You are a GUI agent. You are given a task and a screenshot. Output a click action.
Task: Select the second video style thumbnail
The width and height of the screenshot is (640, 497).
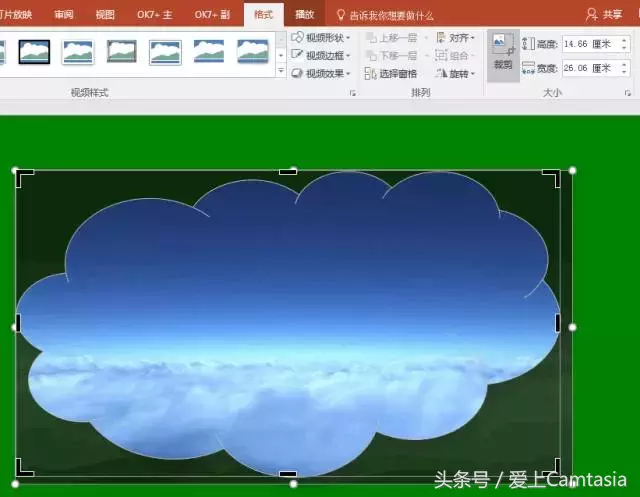click(78, 52)
